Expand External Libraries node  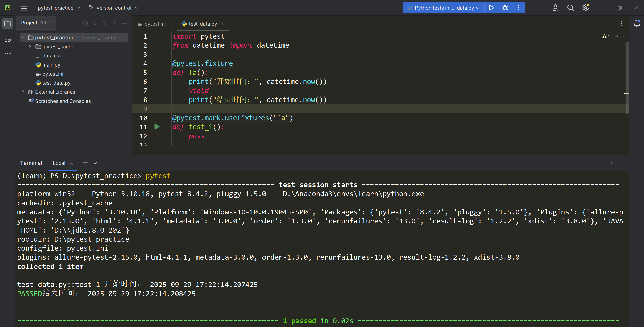tap(23, 92)
